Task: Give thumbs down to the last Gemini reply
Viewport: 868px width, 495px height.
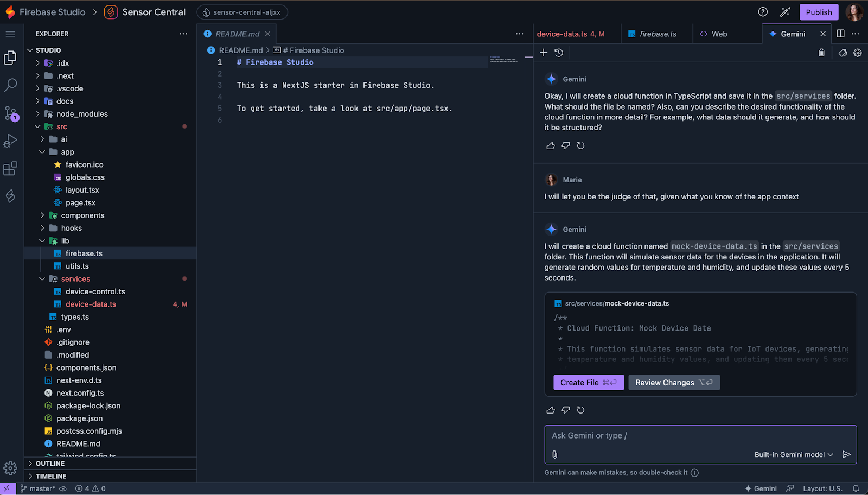Action: [566, 410]
